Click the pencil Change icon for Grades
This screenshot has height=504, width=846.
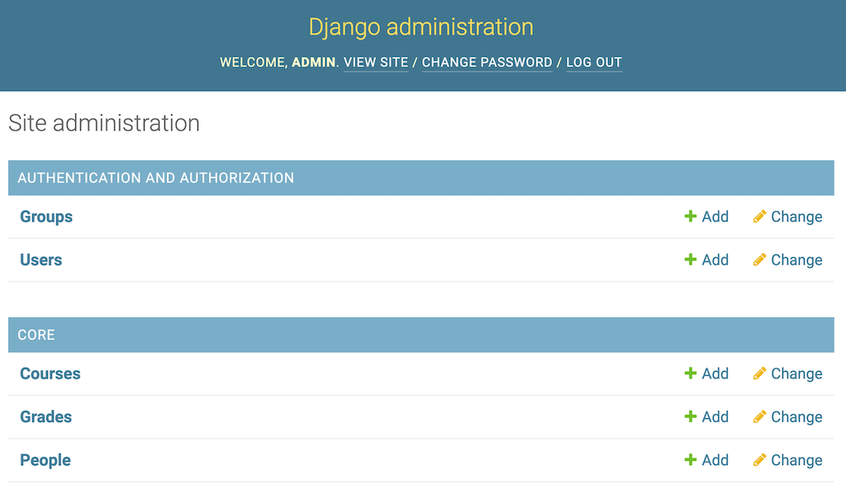pos(760,416)
